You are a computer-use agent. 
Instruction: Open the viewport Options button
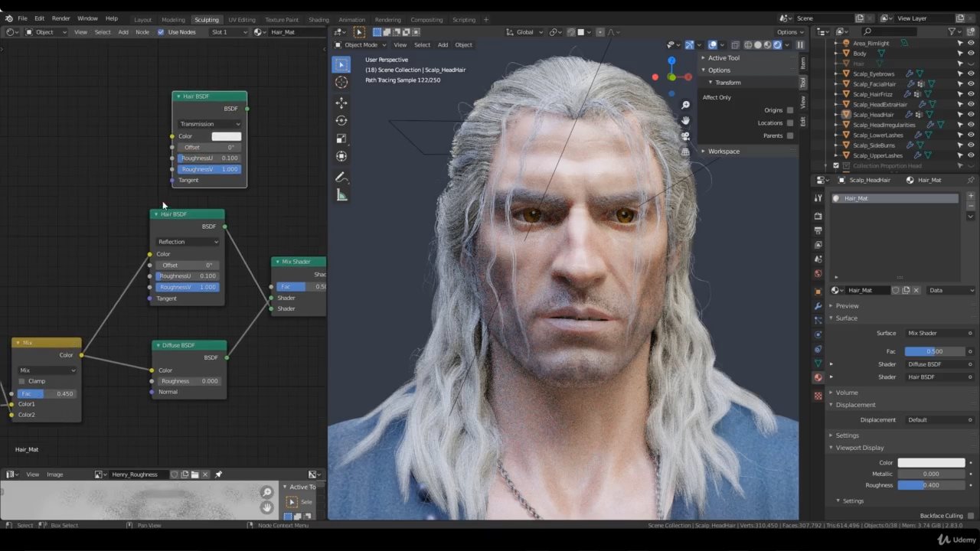pyautogui.click(x=789, y=32)
